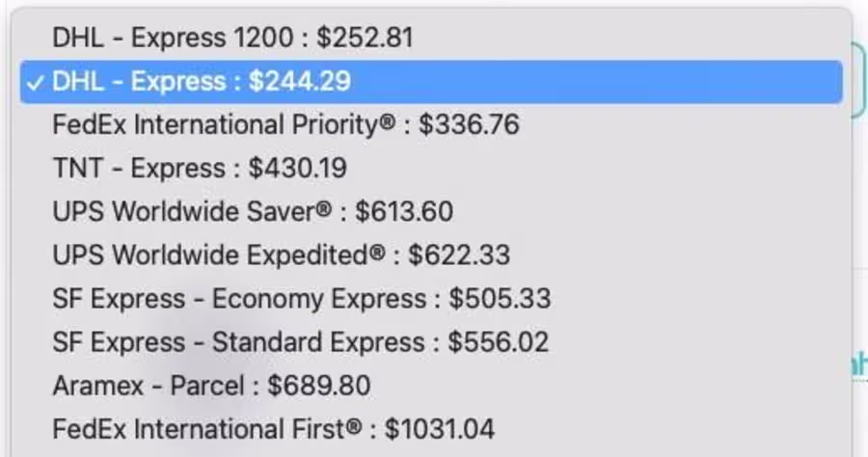The image size is (868, 457).
Task: Click the $689.80 Aramex price
Action: tap(319, 386)
